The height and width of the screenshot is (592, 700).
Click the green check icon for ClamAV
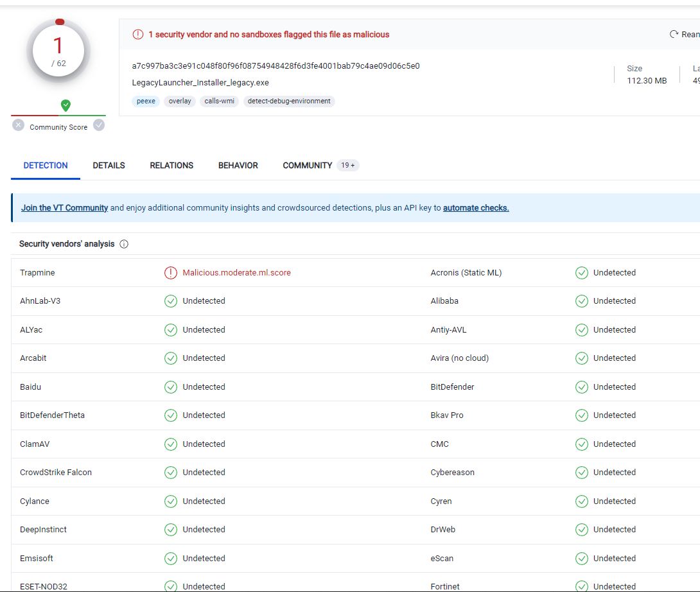click(x=171, y=444)
